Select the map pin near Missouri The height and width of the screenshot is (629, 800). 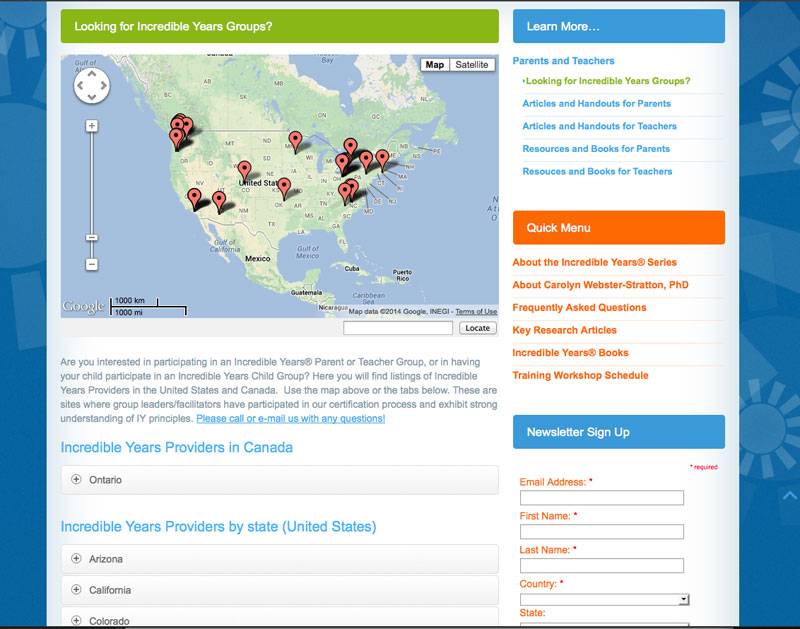284,189
